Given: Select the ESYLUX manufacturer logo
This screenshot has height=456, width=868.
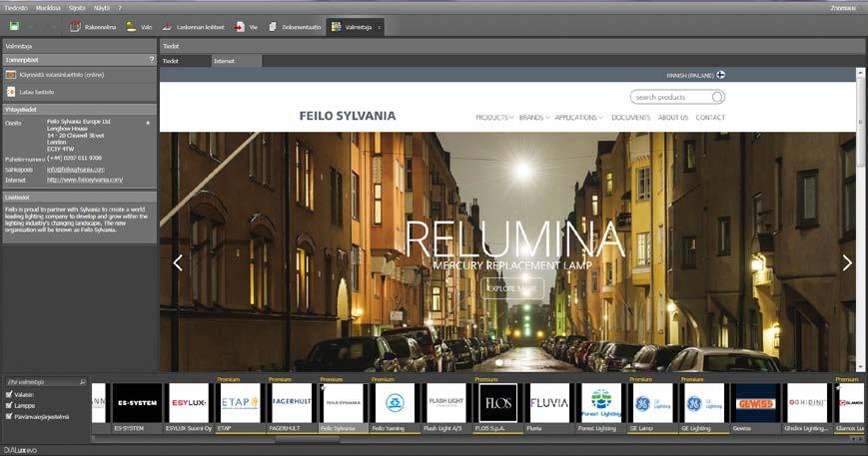Looking at the screenshot, I should [x=189, y=403].
